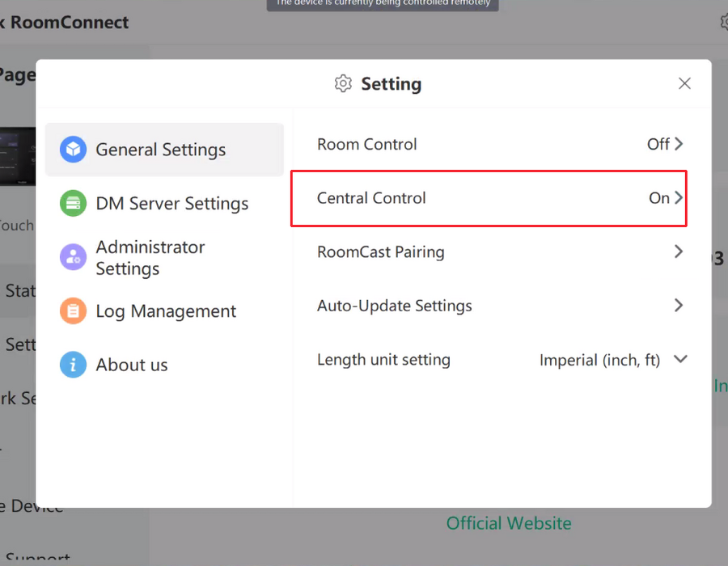Click the blue General Settings cube icon
Screen dimensions: 728x566
73,150
